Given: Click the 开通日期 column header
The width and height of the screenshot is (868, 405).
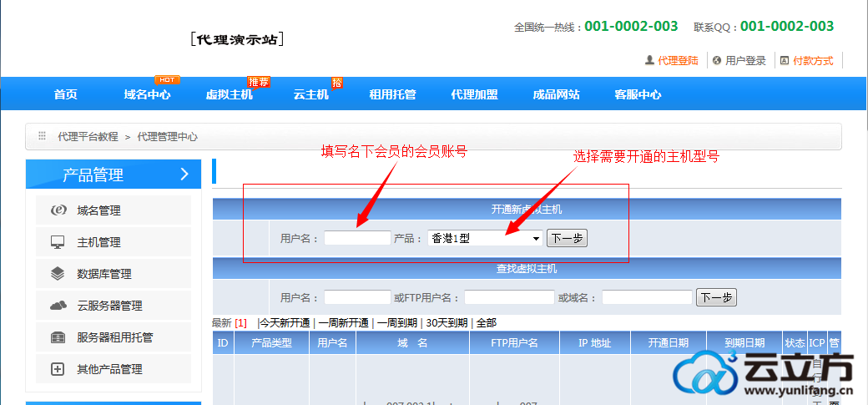Looking at the screenshot, I should (669, 343).
